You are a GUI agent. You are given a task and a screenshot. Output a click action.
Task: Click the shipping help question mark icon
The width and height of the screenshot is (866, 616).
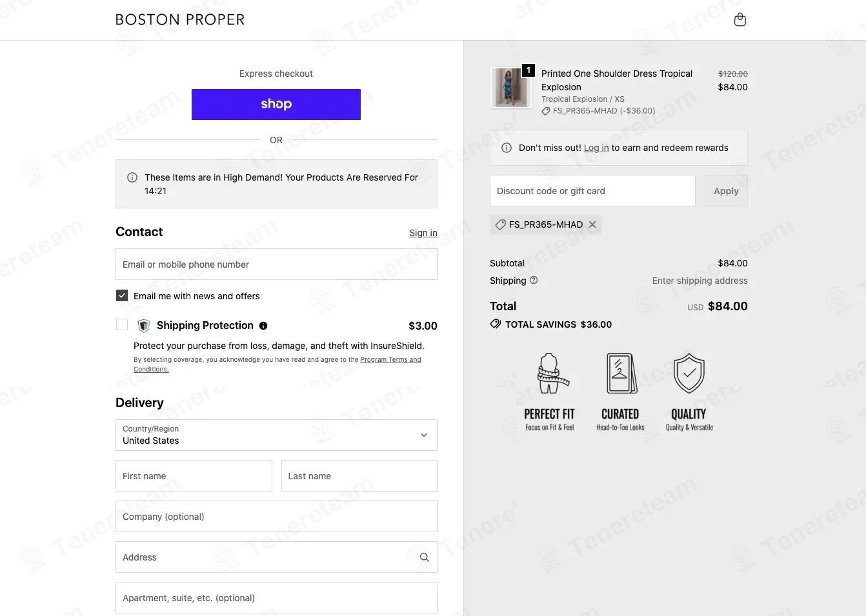[x=534, y=280]
